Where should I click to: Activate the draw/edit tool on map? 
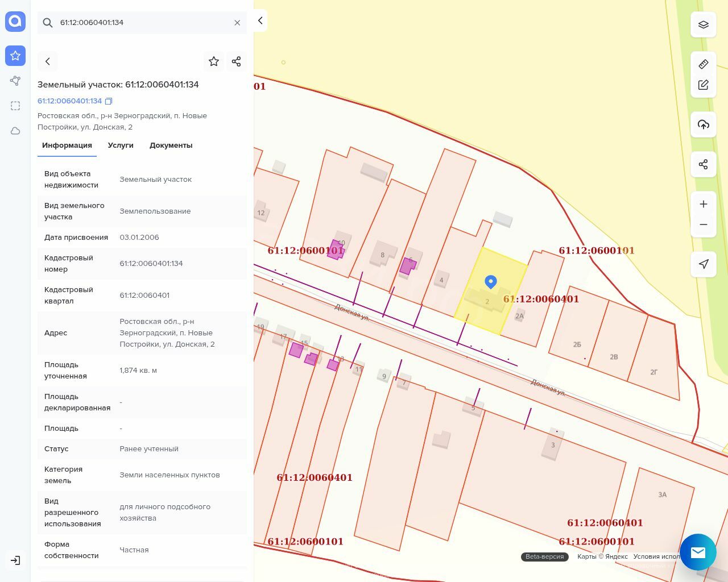[703, 85]
